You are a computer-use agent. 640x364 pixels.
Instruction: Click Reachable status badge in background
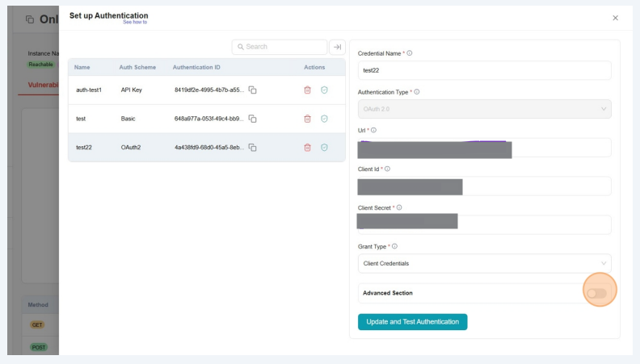click(x=41, y=65)
